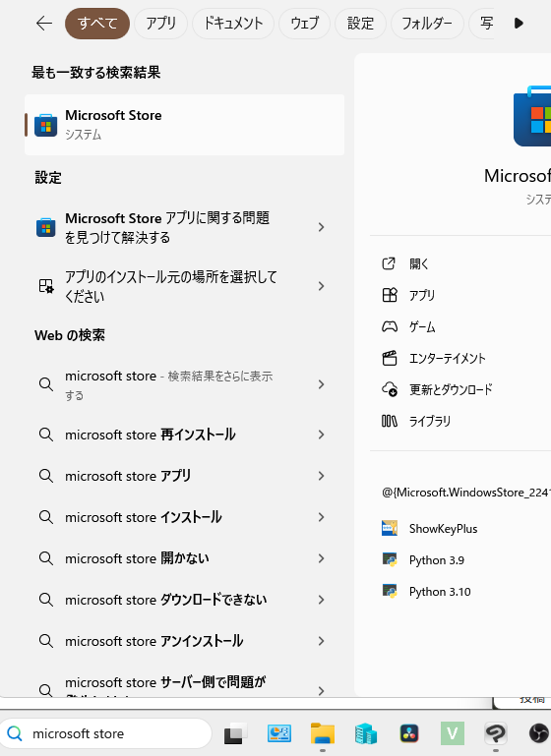551x756 pixels.
Task: Click large Microsoft Store logo in preview pane
Action: (532, 116)
